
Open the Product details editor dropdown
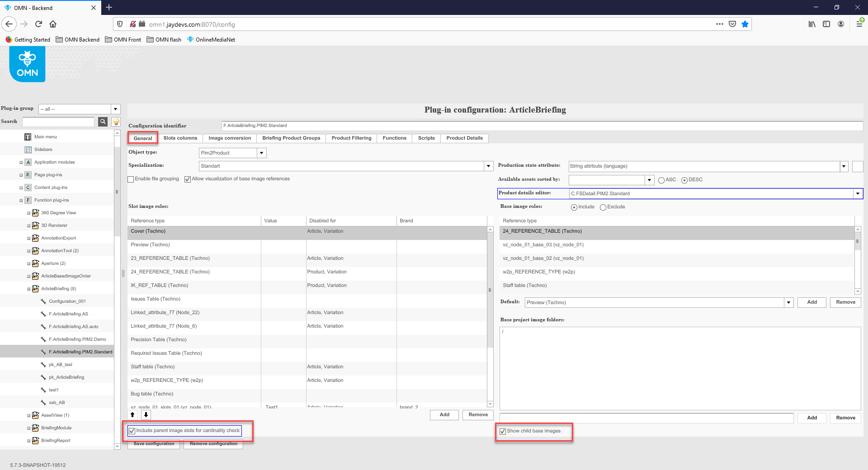(x=857, y=194)
